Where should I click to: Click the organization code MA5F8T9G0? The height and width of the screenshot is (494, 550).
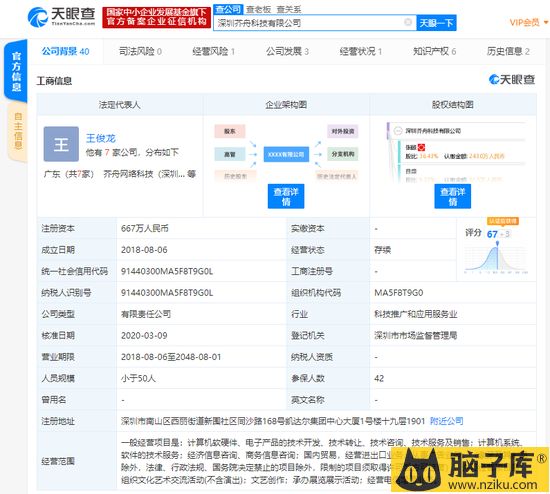click(x=399, y=293)
